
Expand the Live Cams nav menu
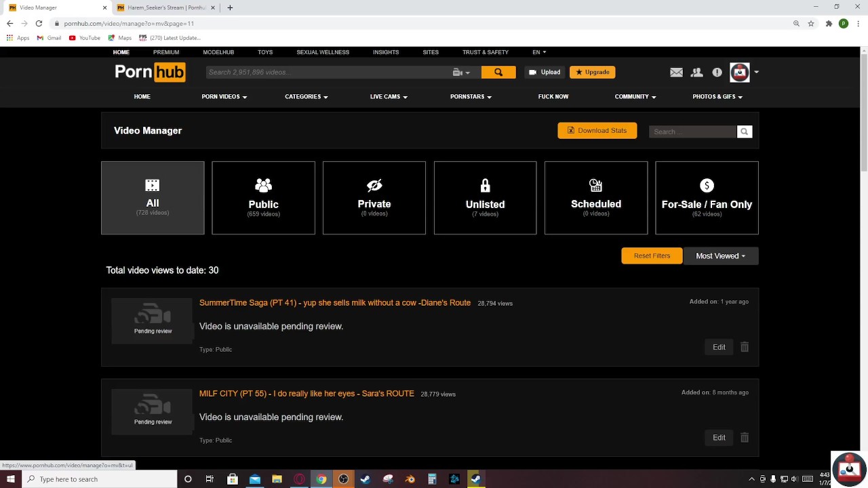(x=389, y=97)
